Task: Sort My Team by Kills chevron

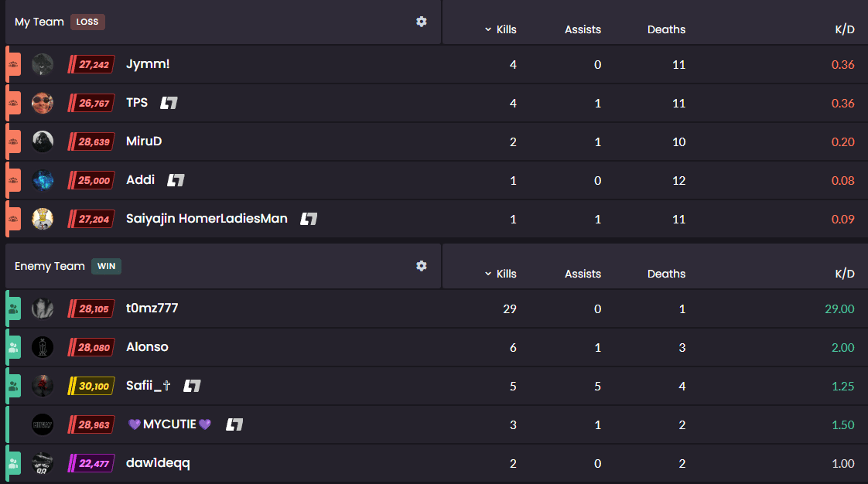Action: pyautogui.click(x=487, y=29)
